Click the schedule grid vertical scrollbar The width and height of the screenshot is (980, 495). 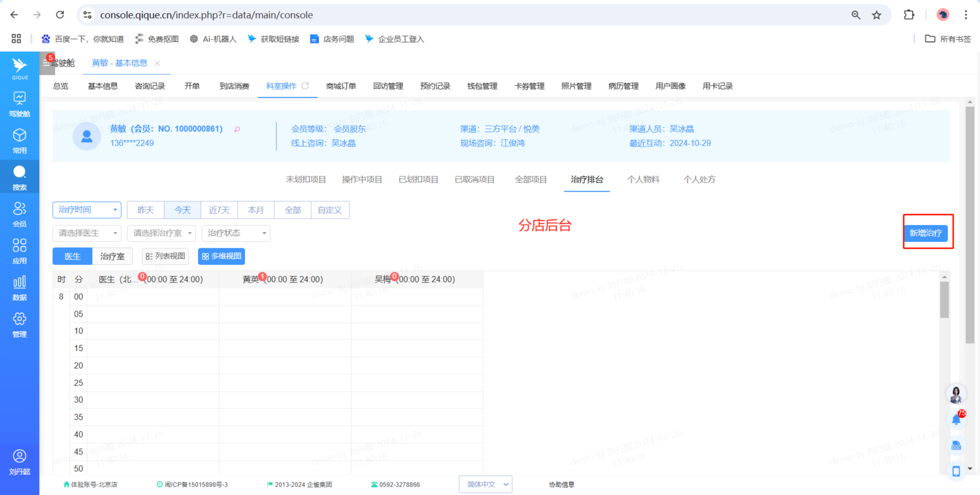pos(944,301)
